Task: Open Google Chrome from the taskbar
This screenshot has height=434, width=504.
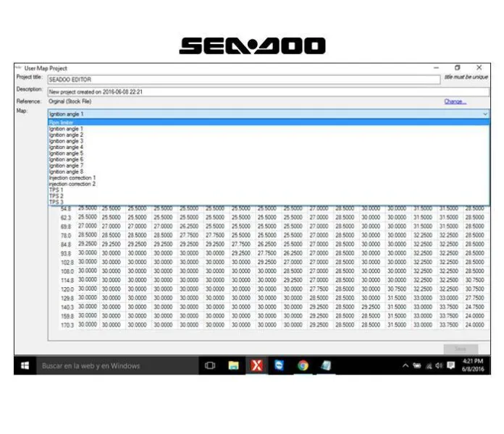Action: tap(303, 365)
